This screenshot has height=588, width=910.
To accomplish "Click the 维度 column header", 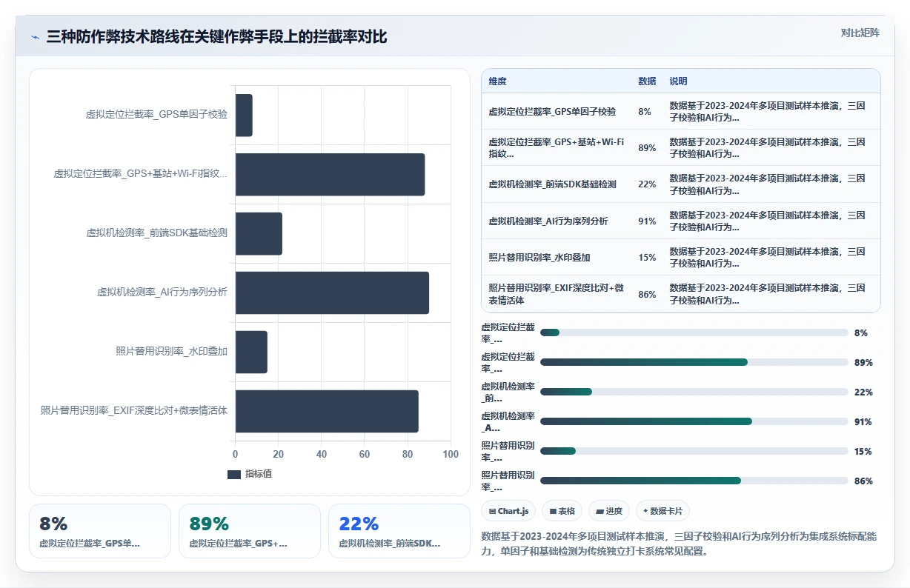I will point(498,81).
